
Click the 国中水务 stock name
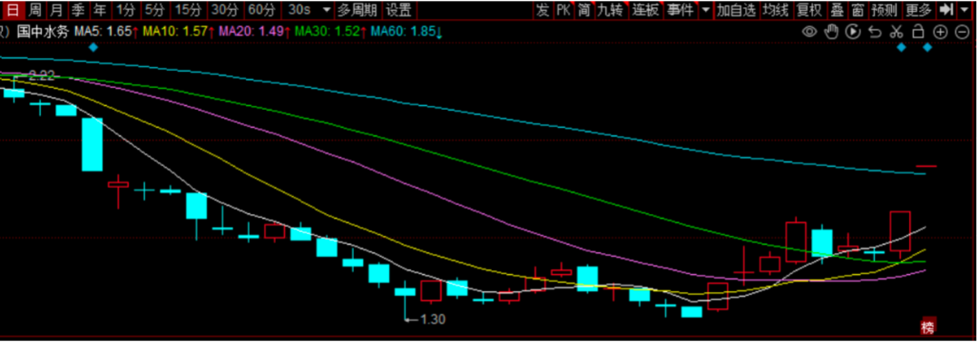pos(44,31)
